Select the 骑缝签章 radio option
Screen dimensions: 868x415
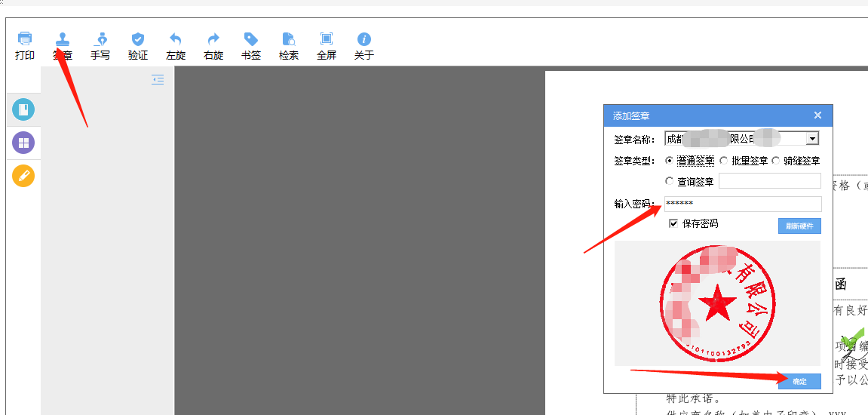[776, 161]
